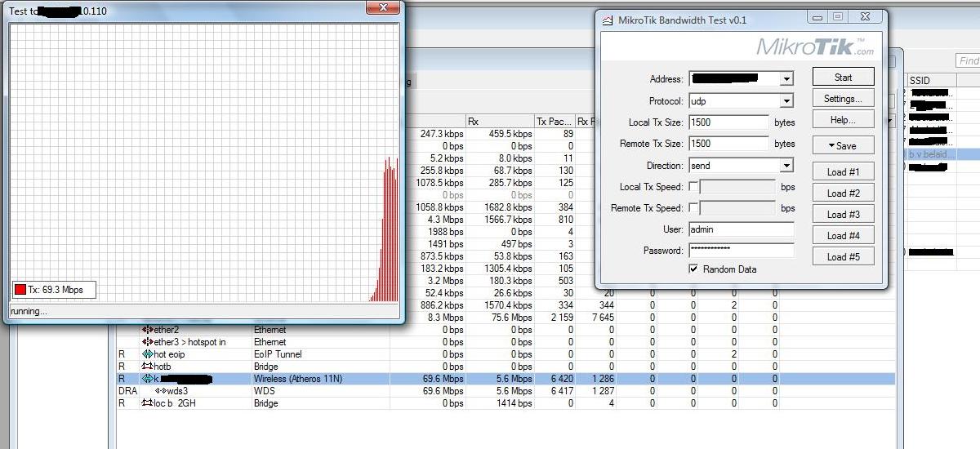Click the hot eoip tunnel icon
The image size is (980, 449).
pos(148,354)
